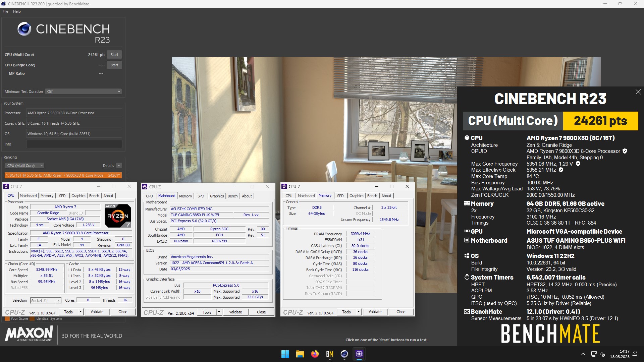
Task: Open File Explorer from taskbar
Action: (x=300, y=354)
